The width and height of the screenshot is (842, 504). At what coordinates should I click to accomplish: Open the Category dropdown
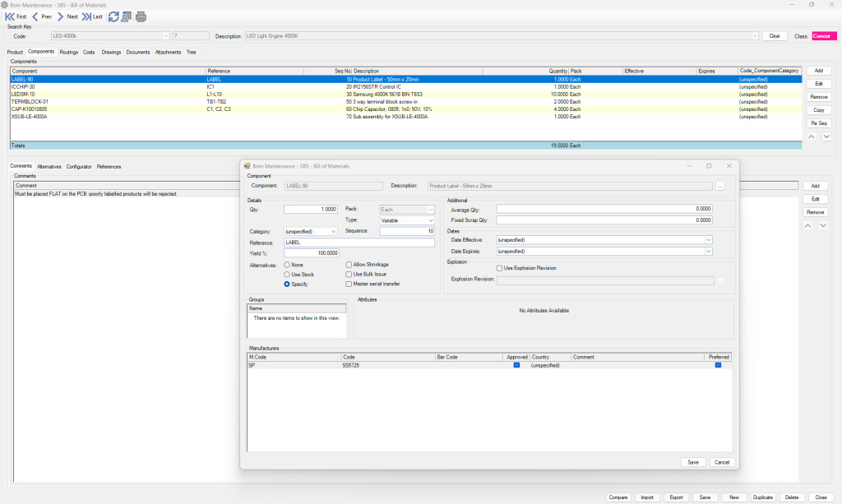click(x=333, y=232)
